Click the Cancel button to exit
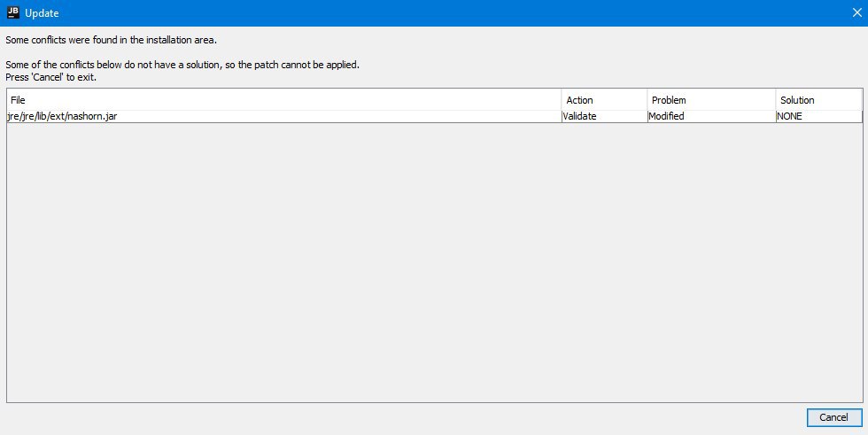The image size is (868, 435). tap(834, 417)
